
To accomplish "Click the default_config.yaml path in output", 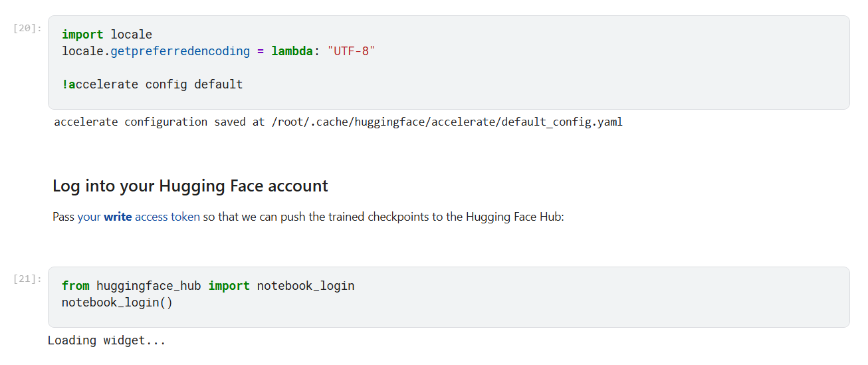I will point(562,122).
